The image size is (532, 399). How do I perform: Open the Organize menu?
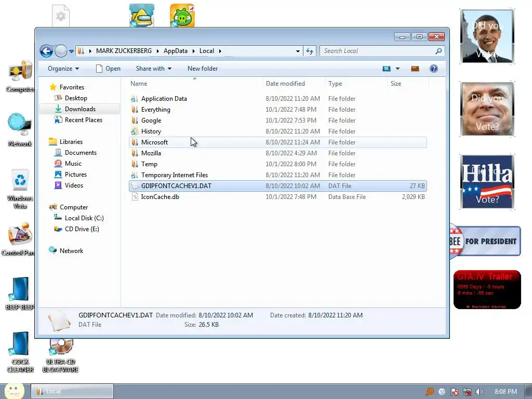(63, 69)
